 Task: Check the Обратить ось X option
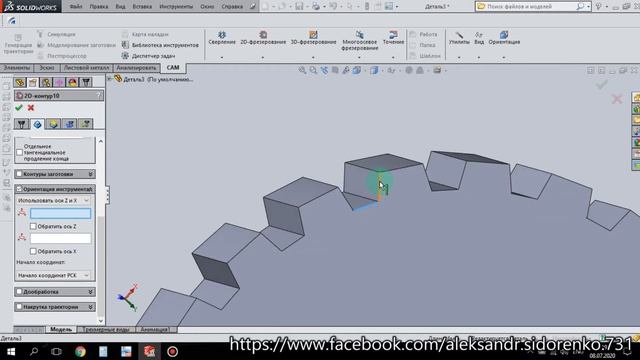tap(33, 251)
